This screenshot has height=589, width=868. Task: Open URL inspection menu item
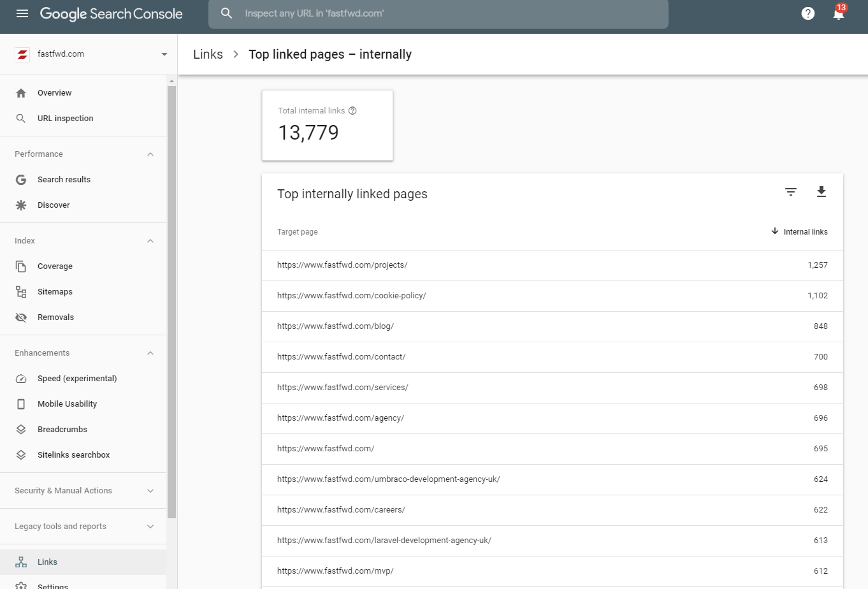tap(83, 119)
